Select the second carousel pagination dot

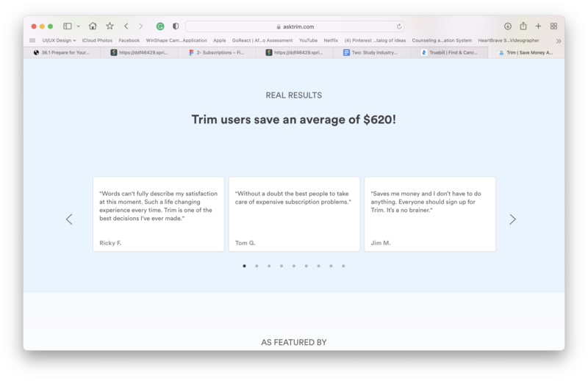257,266
